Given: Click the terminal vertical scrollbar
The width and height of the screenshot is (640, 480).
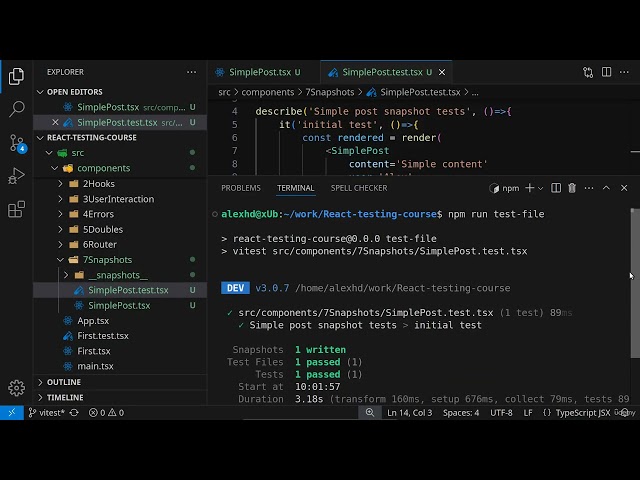Looking at the screenshot, I should (635, 283).
